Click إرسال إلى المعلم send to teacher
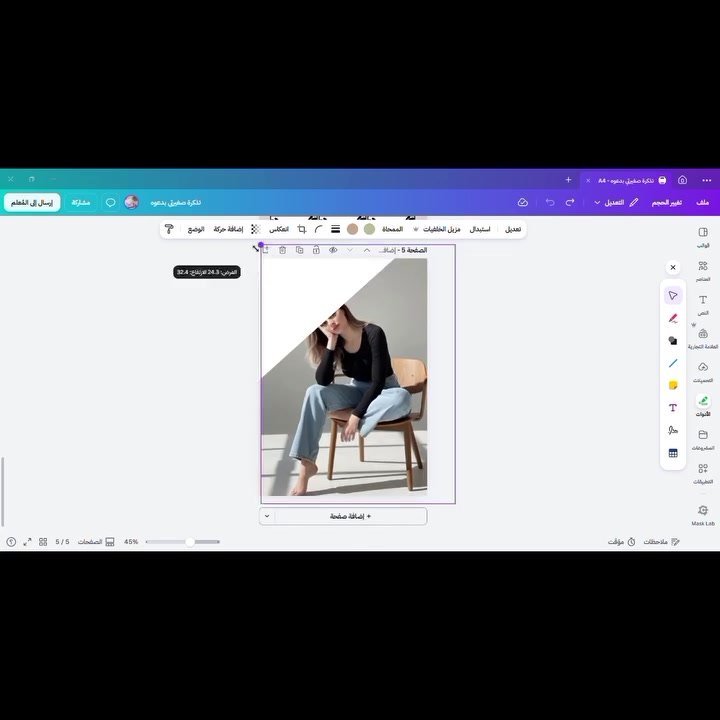Viewport: 720px width, 720px height. click(32, 202)
